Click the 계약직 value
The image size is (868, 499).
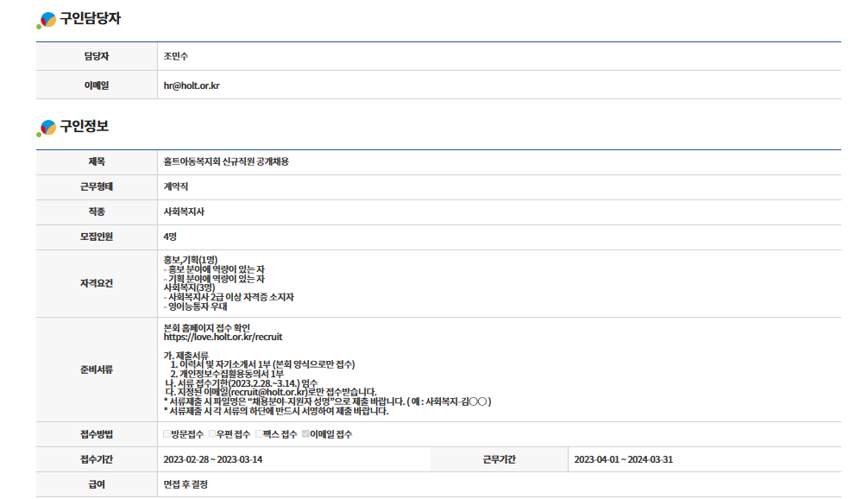175,186
